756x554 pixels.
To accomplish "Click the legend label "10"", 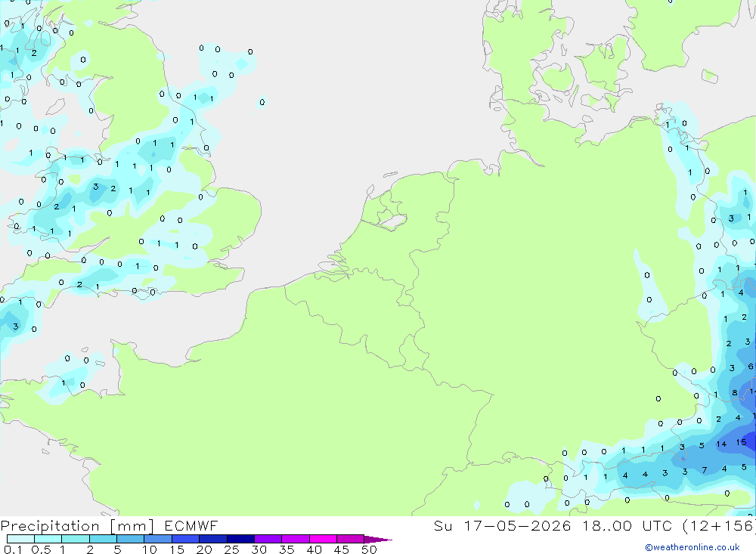I will click(x=150, y=549).
